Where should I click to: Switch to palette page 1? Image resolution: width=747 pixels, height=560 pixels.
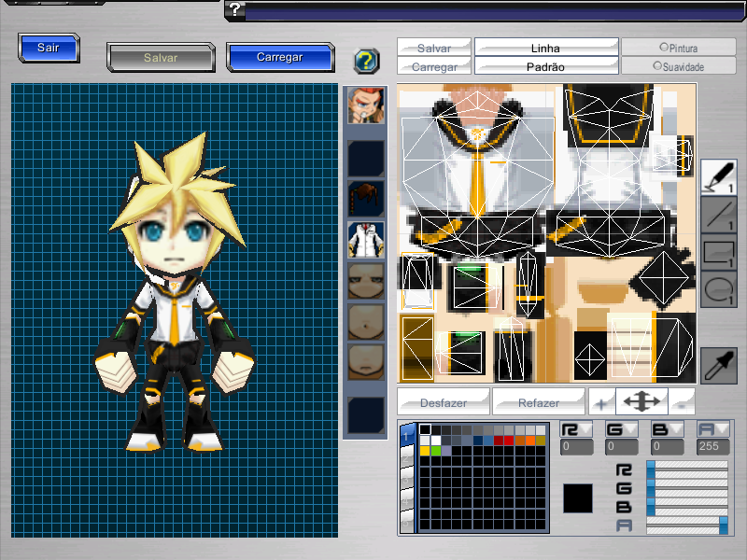tap(407, 435)
